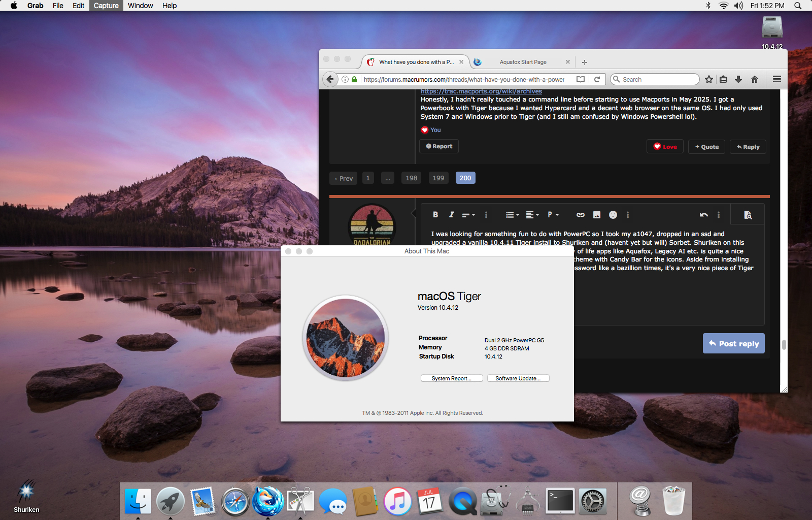812x520 pixels.
Task: Expand the alignment dropdown in editor
Action: pyautogui.click(x=532, y=215)
